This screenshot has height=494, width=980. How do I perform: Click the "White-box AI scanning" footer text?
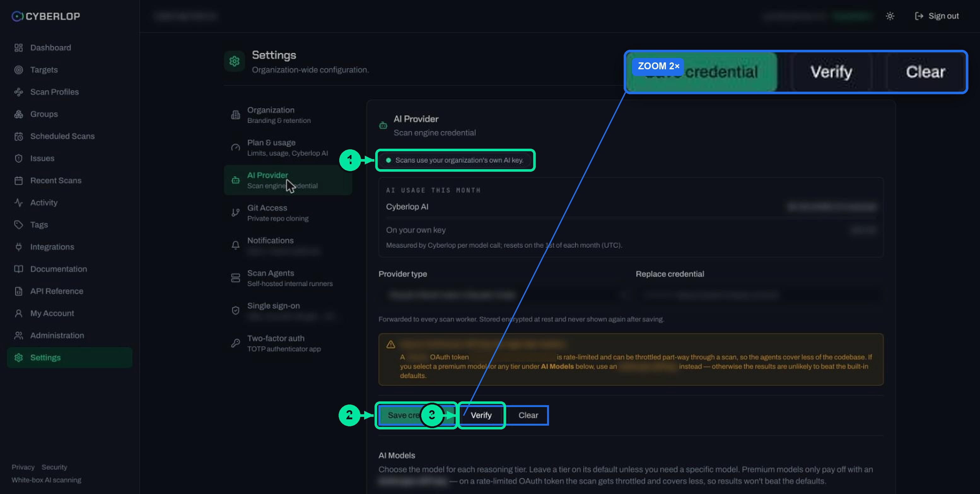coord(46,480)
